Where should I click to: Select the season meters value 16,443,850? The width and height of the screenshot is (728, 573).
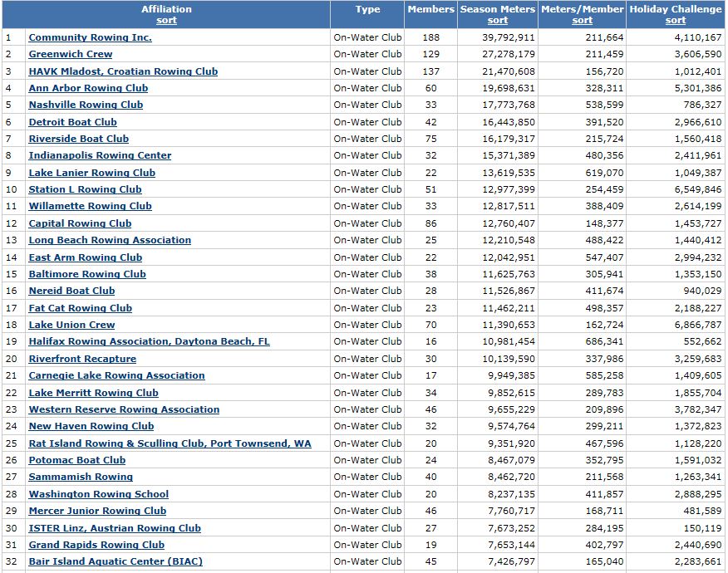point(509,122)
